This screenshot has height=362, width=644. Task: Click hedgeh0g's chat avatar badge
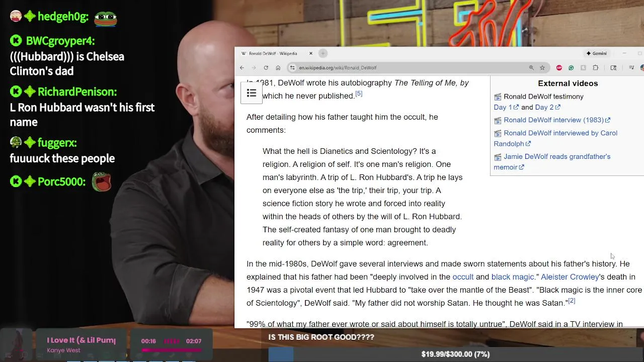[x=16, y=16]
